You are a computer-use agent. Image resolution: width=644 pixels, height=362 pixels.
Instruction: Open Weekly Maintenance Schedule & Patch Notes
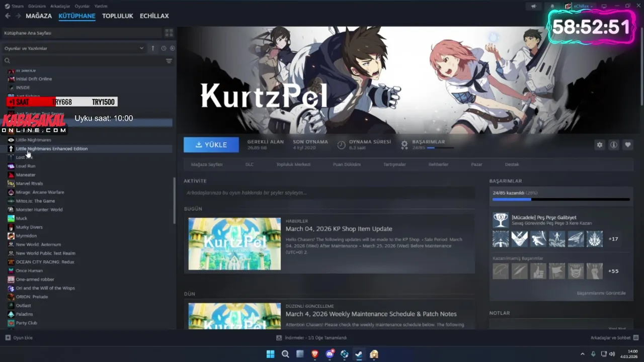pos(371,314)
